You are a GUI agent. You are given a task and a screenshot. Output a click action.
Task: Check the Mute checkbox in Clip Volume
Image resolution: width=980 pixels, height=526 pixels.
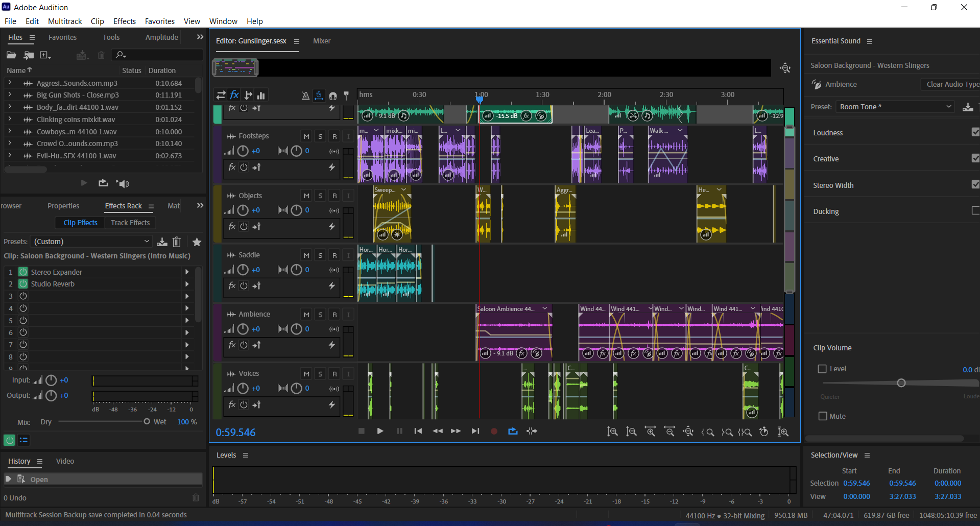pyautogui.click(x=823, y=416)
